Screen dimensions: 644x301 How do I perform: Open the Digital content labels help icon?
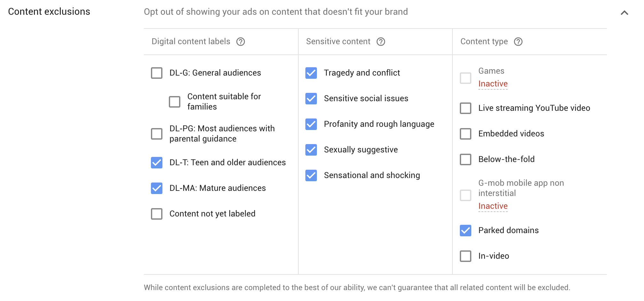pos(241,41)
